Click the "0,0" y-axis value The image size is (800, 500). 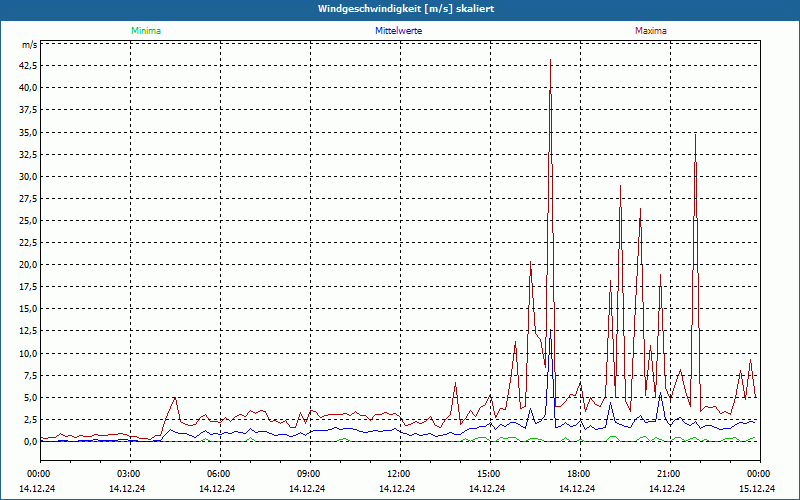[x=30, y=442]
